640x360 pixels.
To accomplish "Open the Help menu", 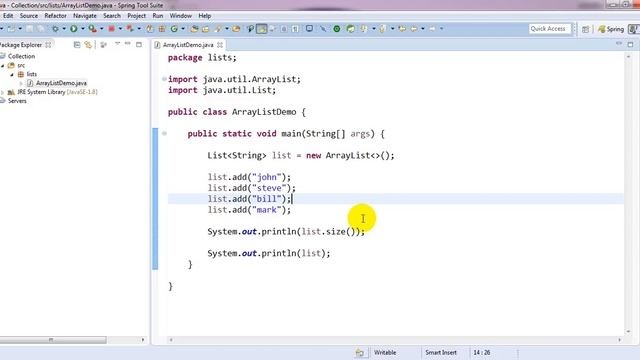I will [x=204, y=16].
